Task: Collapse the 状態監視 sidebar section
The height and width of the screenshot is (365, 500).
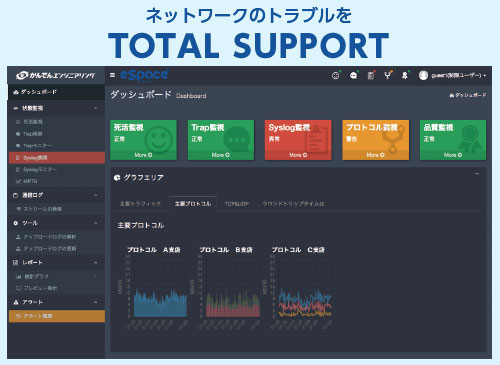Action: click(x=56, y=108)
